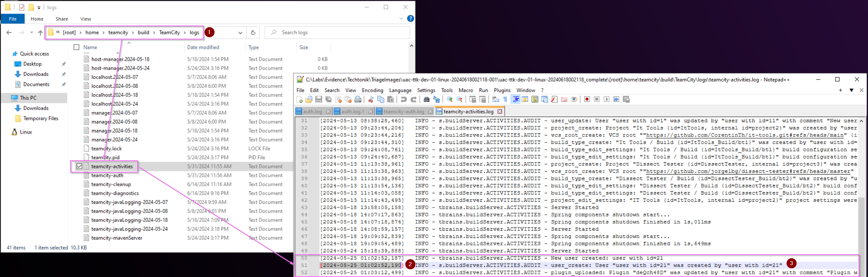Refresh the logs folder in Explorer
The height and width of the screenshot is (277, 868).
pyautogui.click(x=253, y=33)
